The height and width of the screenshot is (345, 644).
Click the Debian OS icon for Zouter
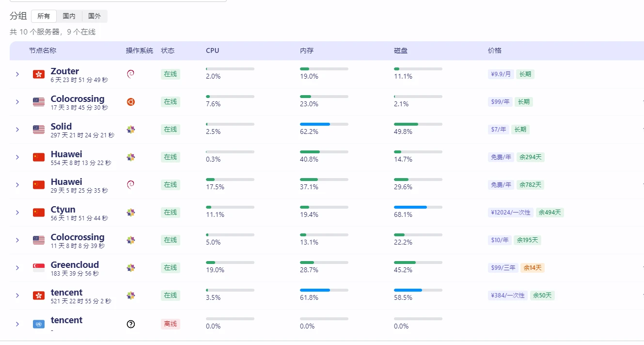pos(130,74)
